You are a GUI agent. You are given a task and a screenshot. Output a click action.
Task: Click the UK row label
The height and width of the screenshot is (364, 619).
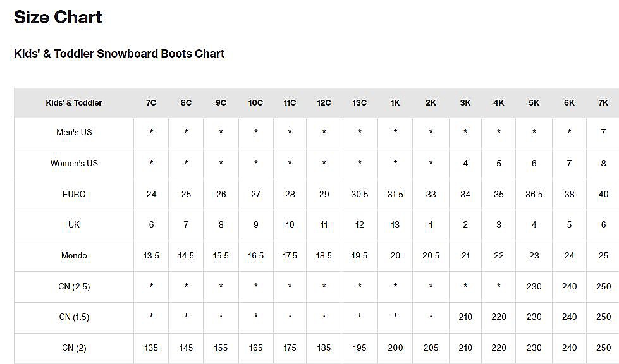74,225
